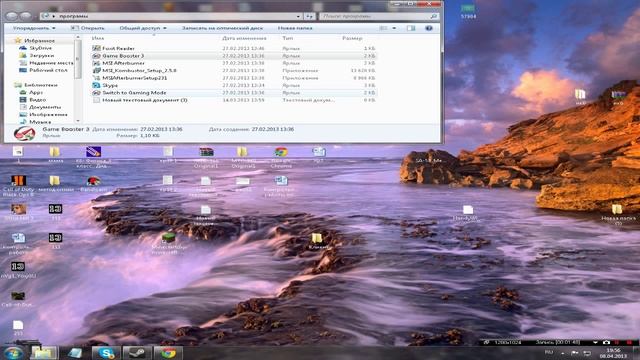
Task: Select the Google Chrome desktop shortcut
Action: click(281, 158)
